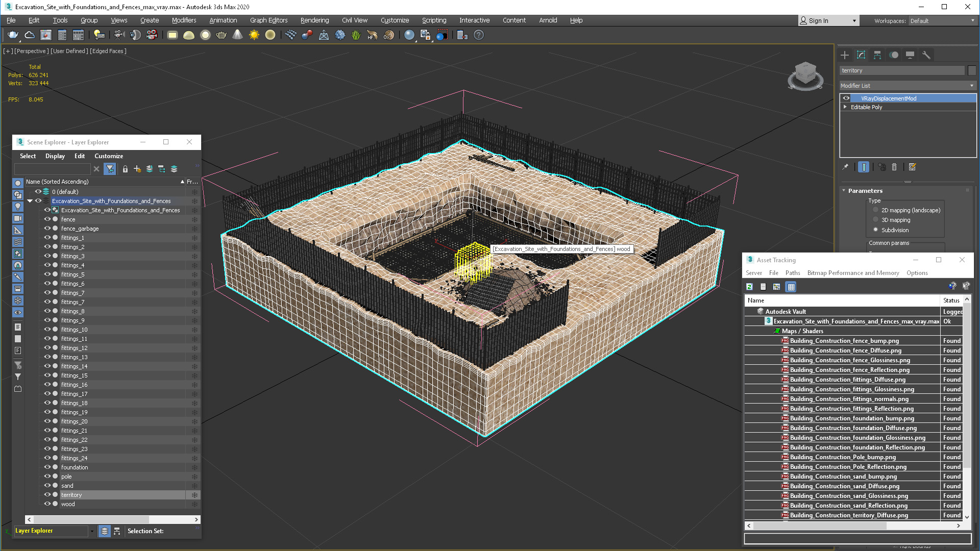Click the teapot render icon in toolbar
980x551 pixels.
(x=13, y=35)
